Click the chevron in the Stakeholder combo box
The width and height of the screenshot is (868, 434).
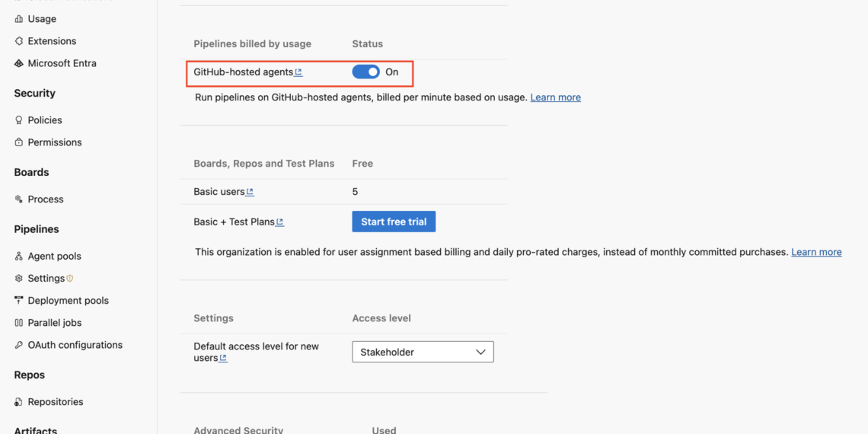[480, 352]
